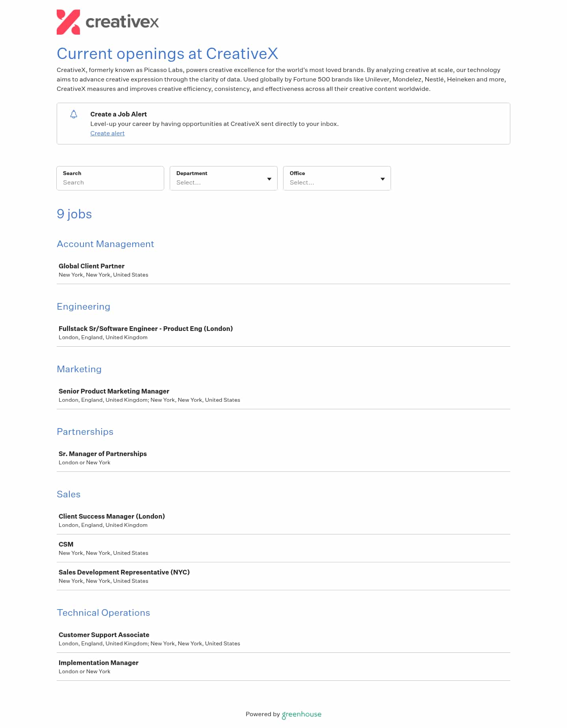567x728 pixels.
Task: Click the Department dropdown arrow
Action: point(269,179)
